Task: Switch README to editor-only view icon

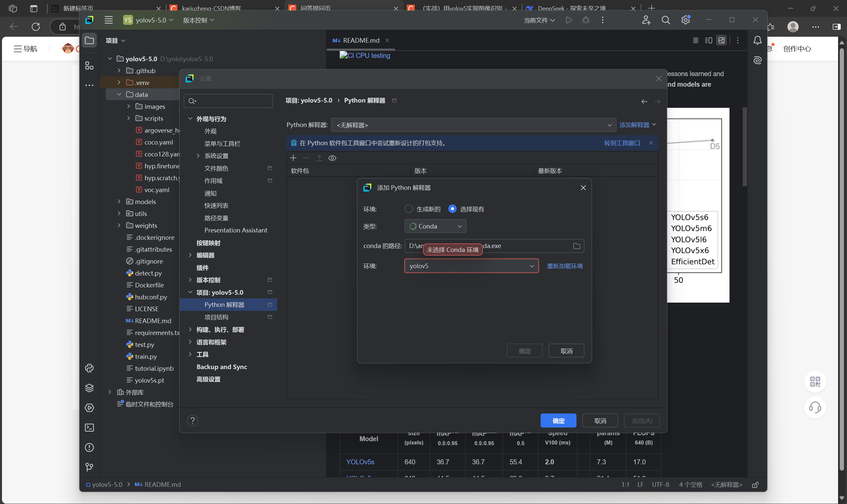Action: [696, 40]
